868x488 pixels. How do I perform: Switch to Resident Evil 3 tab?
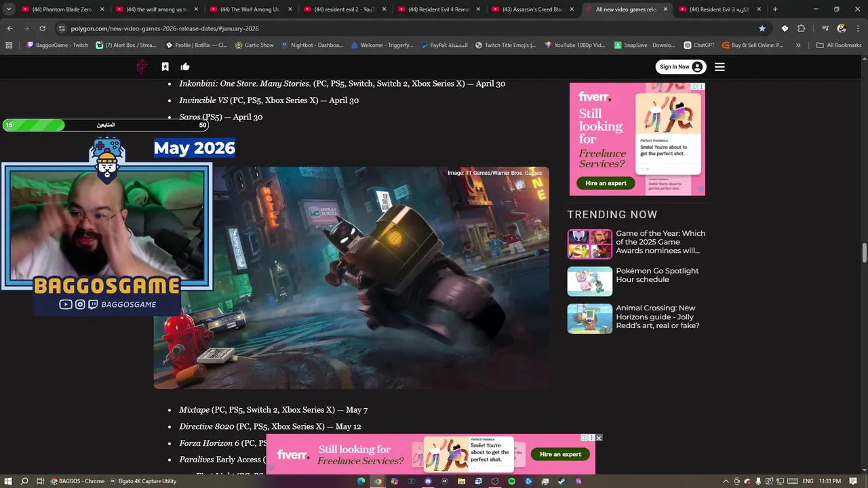(x=719, y=9)
